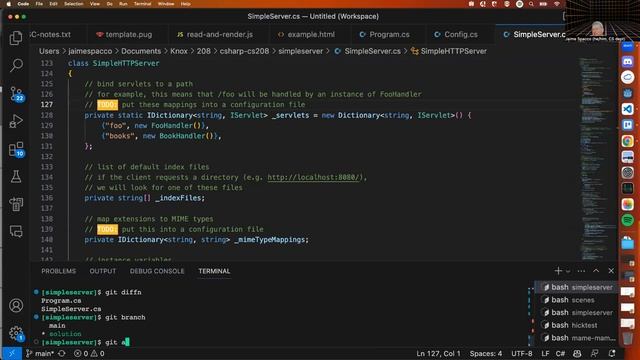640x360 pixels.
Task: Click C# language mode in status bar
Action: point(560,353)
